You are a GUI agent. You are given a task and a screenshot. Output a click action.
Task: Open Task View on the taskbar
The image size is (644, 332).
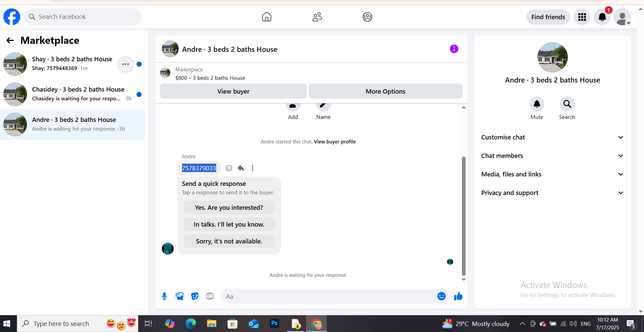click(x=148, y=324)
